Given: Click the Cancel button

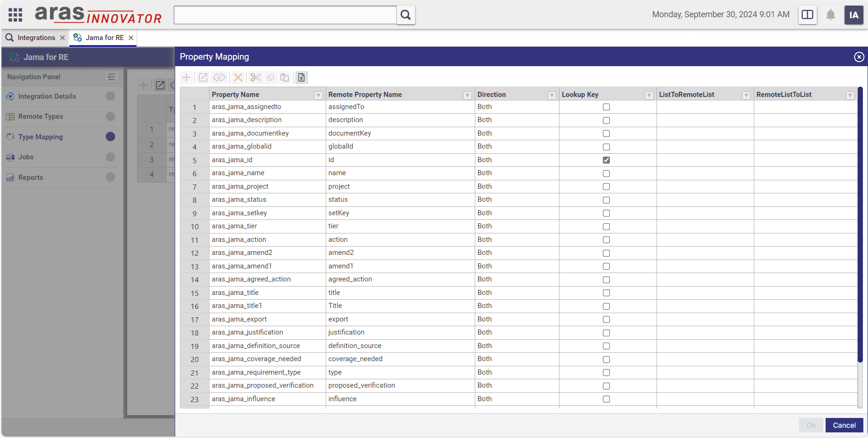Looking at the screenshot, I should [x=844, y=425].
